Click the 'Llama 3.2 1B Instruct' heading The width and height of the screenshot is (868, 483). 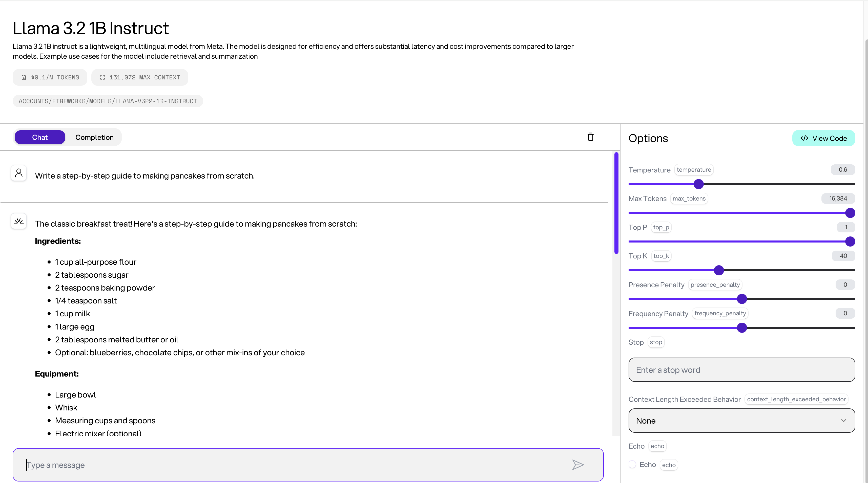[91, 28]
